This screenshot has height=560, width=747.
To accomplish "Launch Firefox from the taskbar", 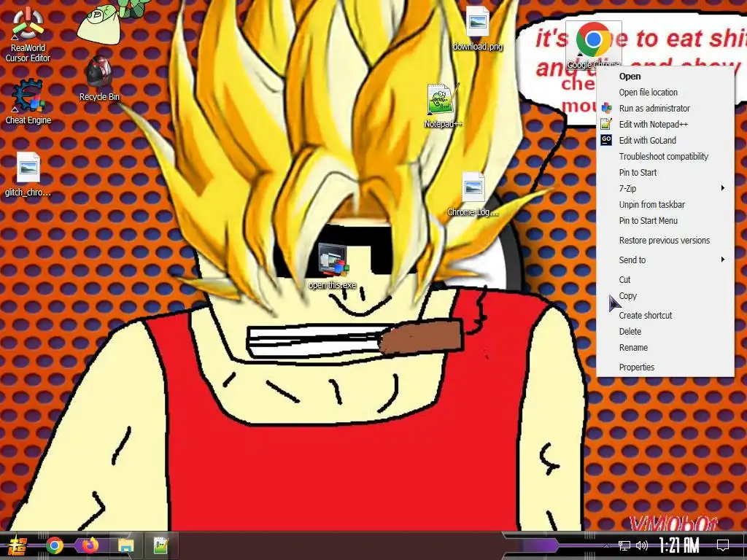I will point(90,545).
